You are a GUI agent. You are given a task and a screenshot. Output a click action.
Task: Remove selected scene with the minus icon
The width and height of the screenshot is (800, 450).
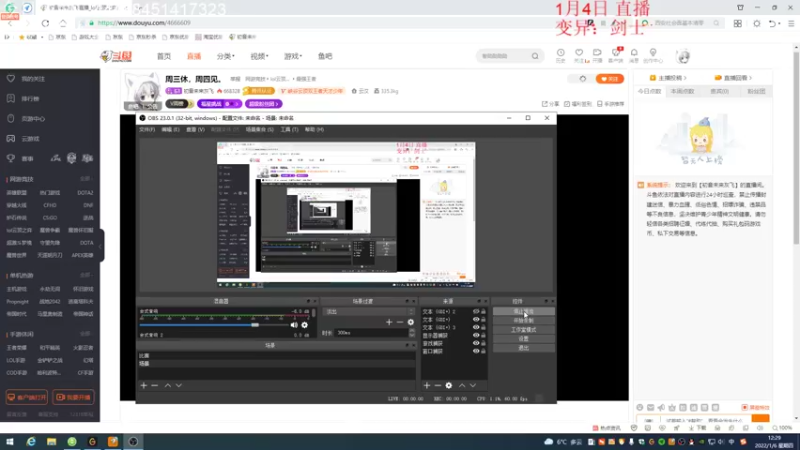[x=155, y=386]
